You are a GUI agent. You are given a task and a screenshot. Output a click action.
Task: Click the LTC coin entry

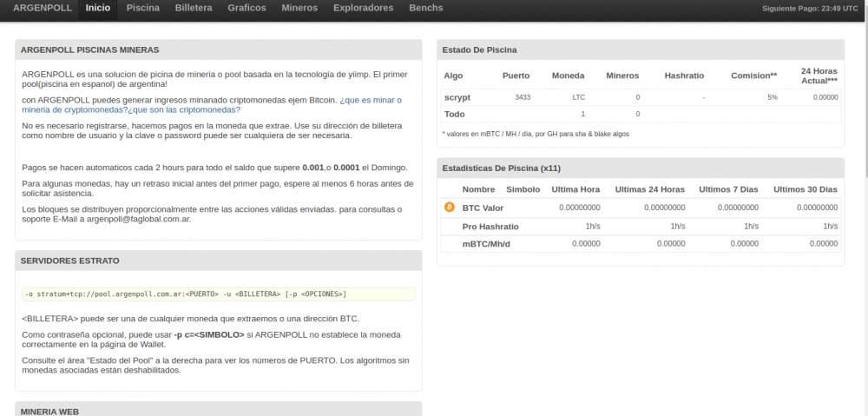[579, 97]
